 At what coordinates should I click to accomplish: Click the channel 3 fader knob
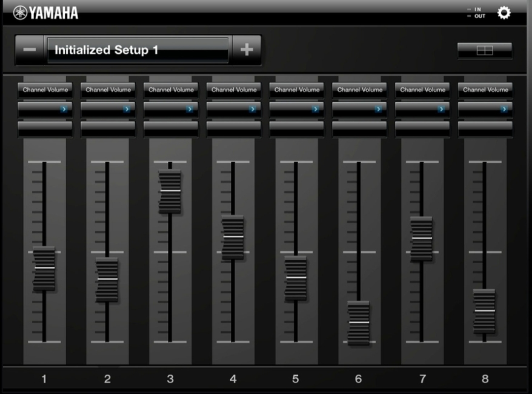170,191
